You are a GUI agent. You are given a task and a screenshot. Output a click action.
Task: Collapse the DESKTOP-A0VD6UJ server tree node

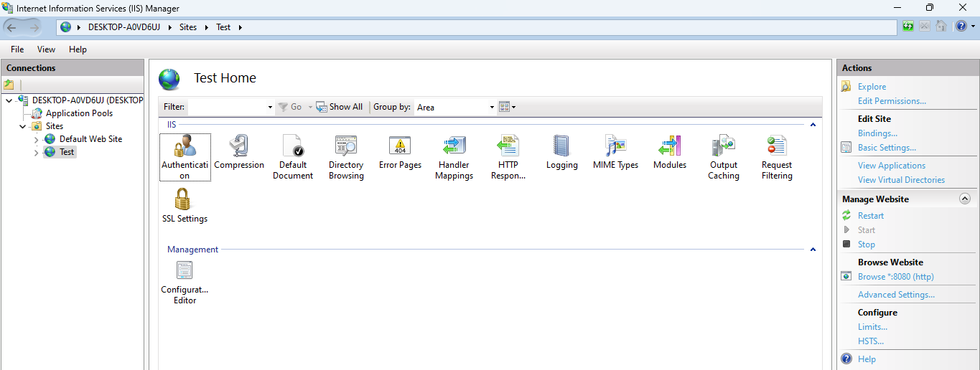point(9,100)
